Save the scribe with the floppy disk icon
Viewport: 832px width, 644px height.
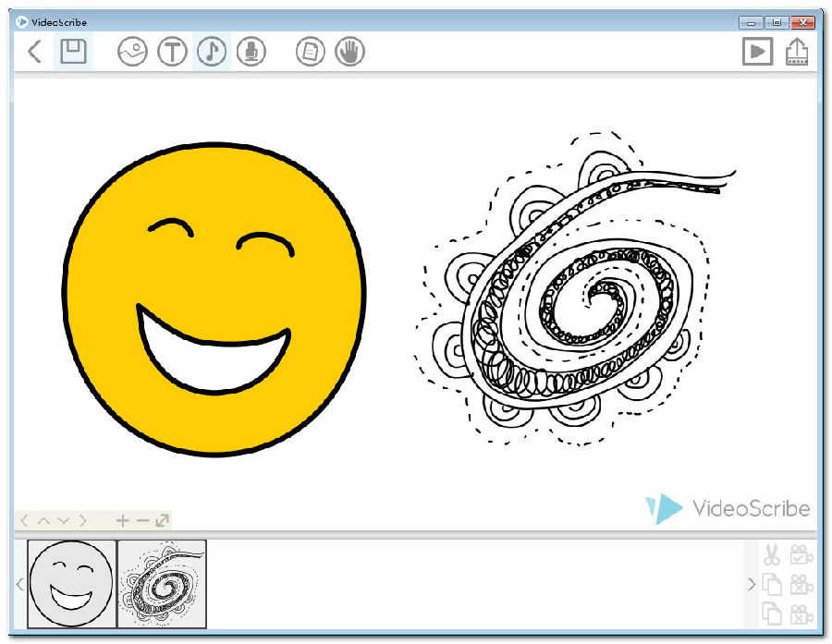click(73, 52)
